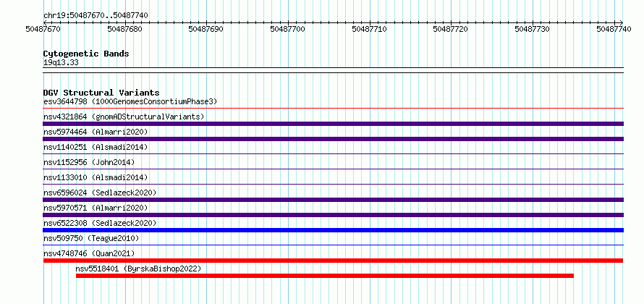Click ruler start position 50487670
This screenshot has height=304, width=644.
[43, 29]
